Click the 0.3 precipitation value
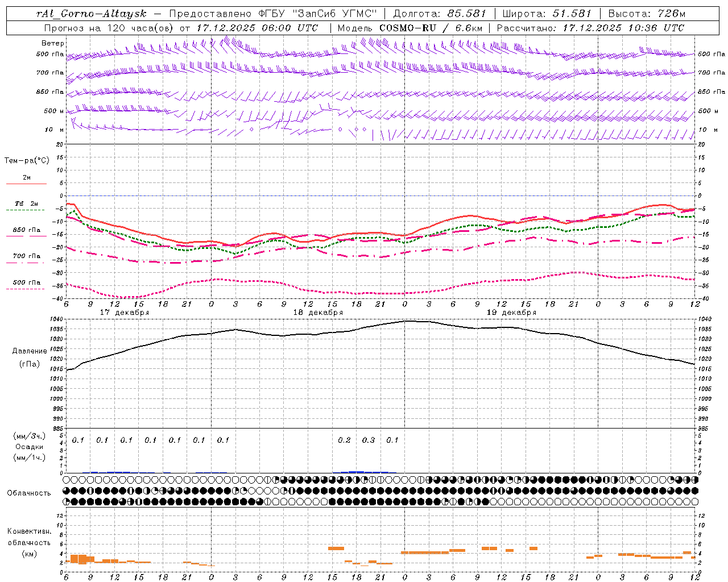728x582 pixels. (369, 440)
